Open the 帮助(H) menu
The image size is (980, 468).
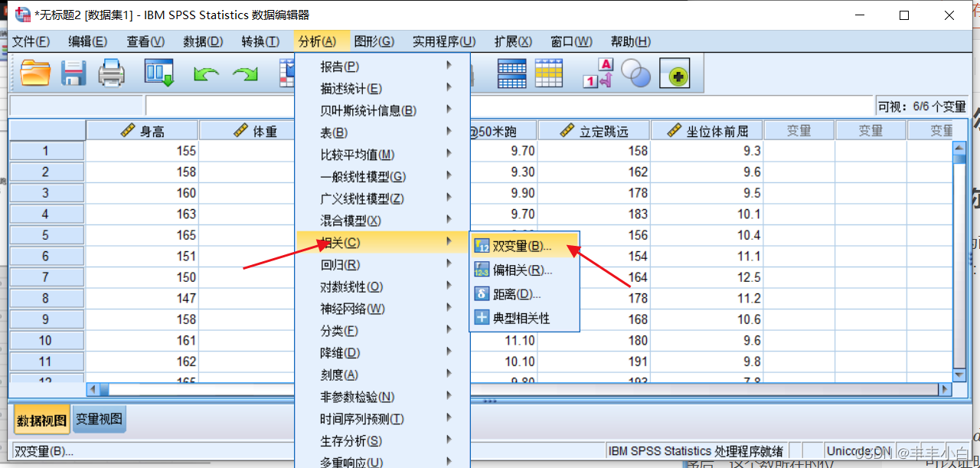tap(631, 41)
